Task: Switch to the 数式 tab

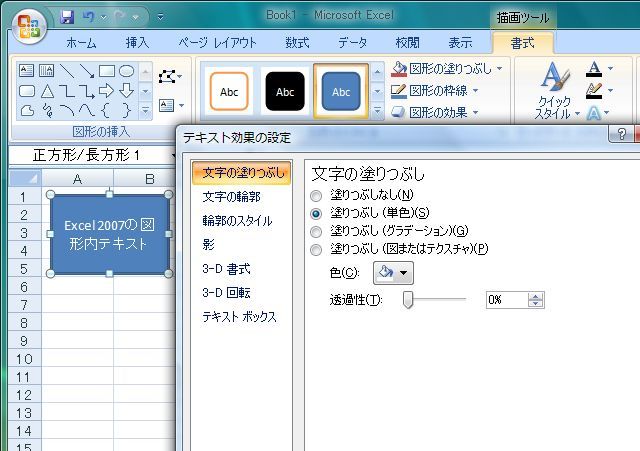Action: tap(297, 42)
